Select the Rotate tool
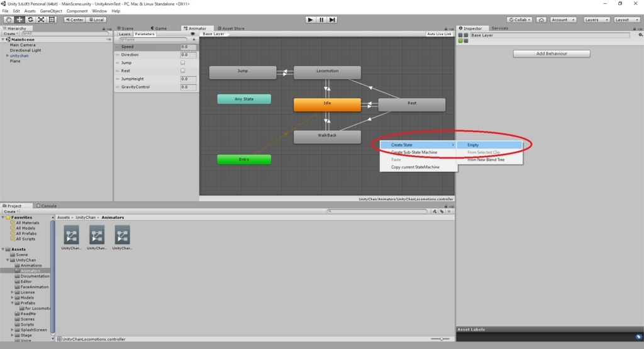The image size is (644, 349). (x=30, y=19)
